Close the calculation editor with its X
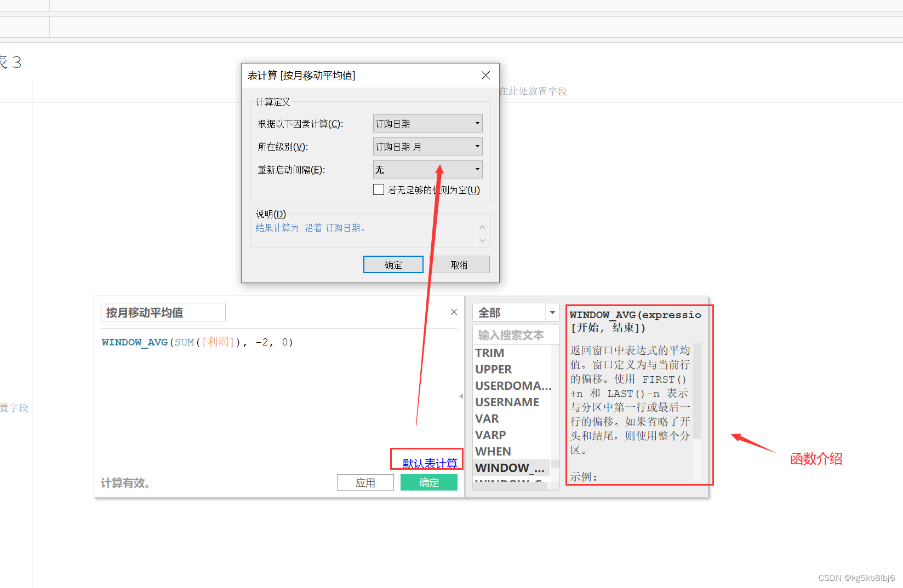Image resolution: width=903 pixels, height=588 pixels. [x=453, y=312]
